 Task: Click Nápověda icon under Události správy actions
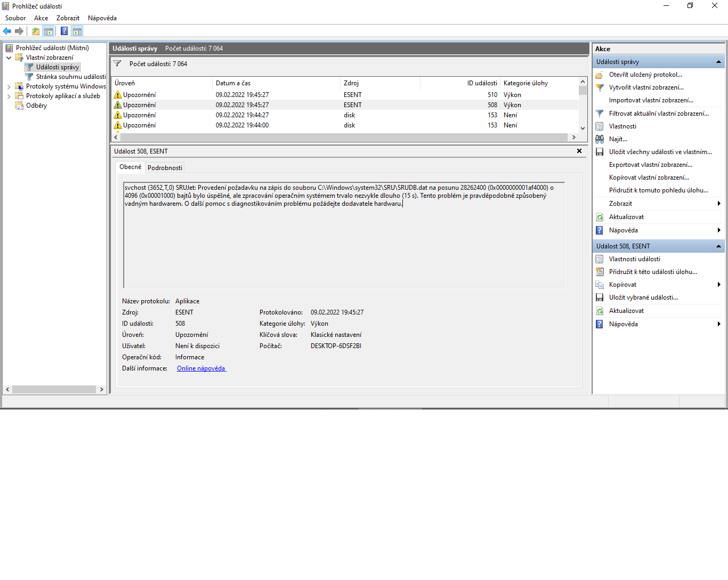(600, 230)
